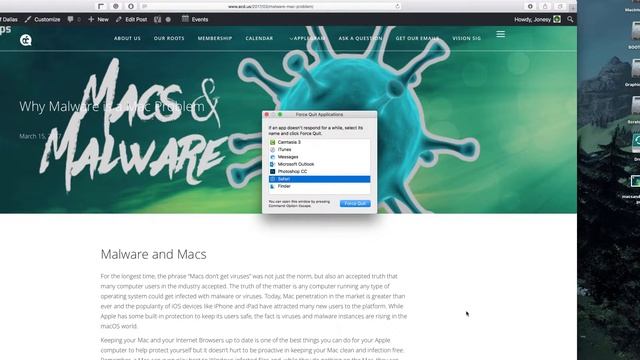640x360 pixels.
Task: Click Customize in the WordPress admin bar
Action: coord(42,19)
